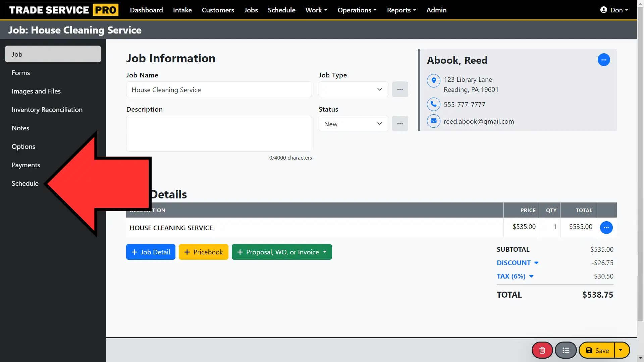Click the + Job Detail button

point(150,252)
